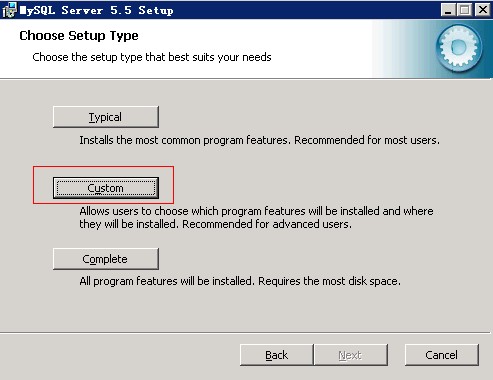Click the Choose Setup Type heading

coord(79,36)
